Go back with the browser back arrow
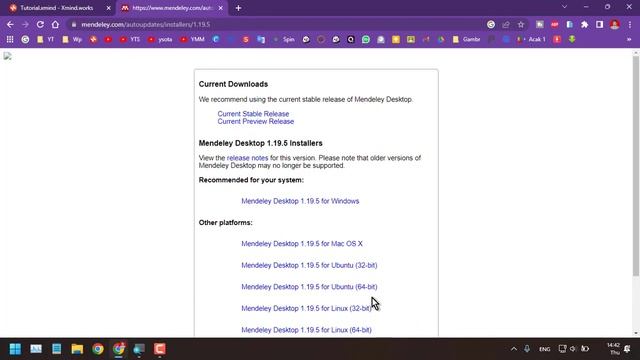The image size is (640, 360). [x=10, y=24]
